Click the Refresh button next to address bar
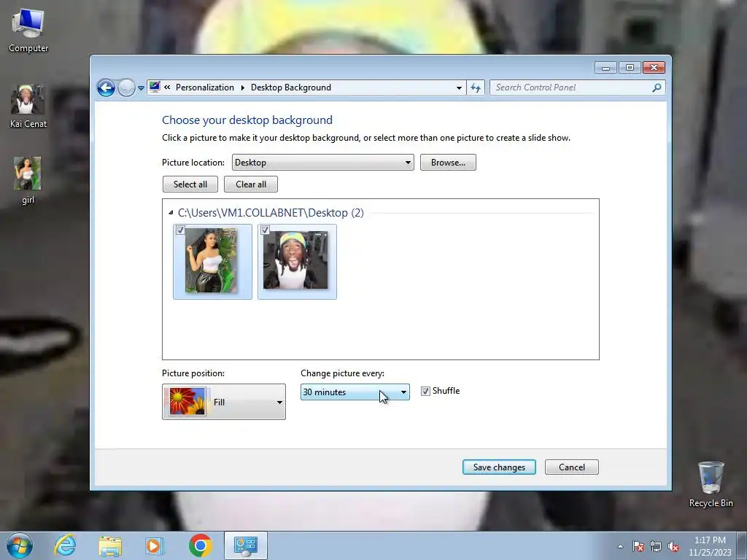The image size is (747, 560). [476, 87]
